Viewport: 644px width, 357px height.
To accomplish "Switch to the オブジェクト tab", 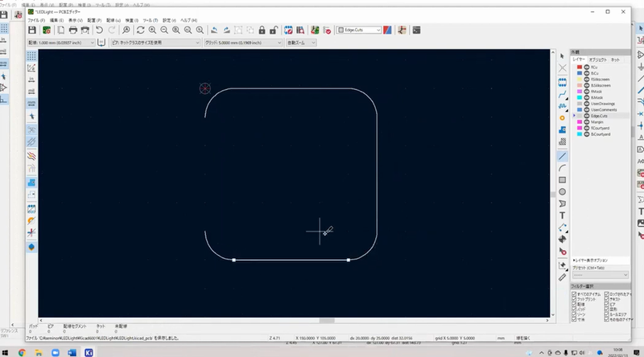I will (597, 59).
